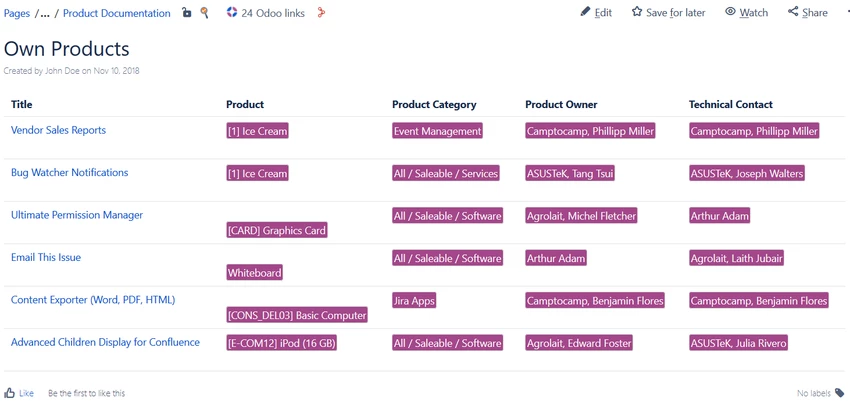Click the Own Products page title
This screenshot has height=405, width=850.
coord(67,49)
